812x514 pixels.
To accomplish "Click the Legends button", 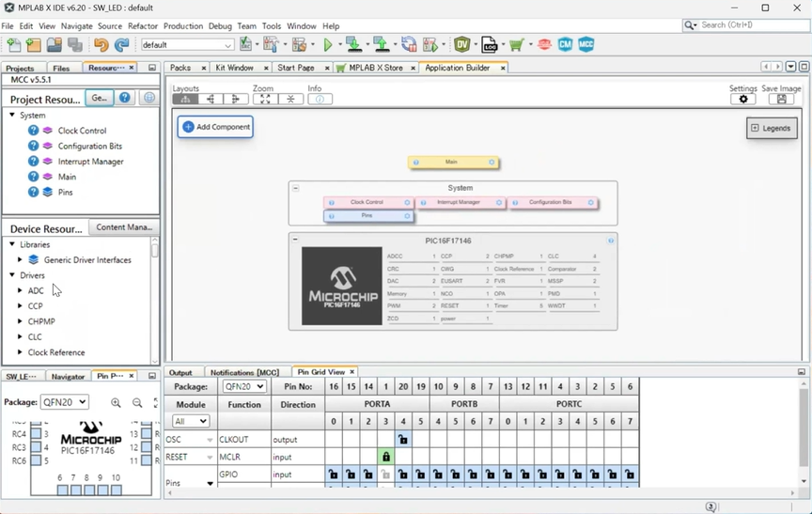I will (x=771, y=128).
